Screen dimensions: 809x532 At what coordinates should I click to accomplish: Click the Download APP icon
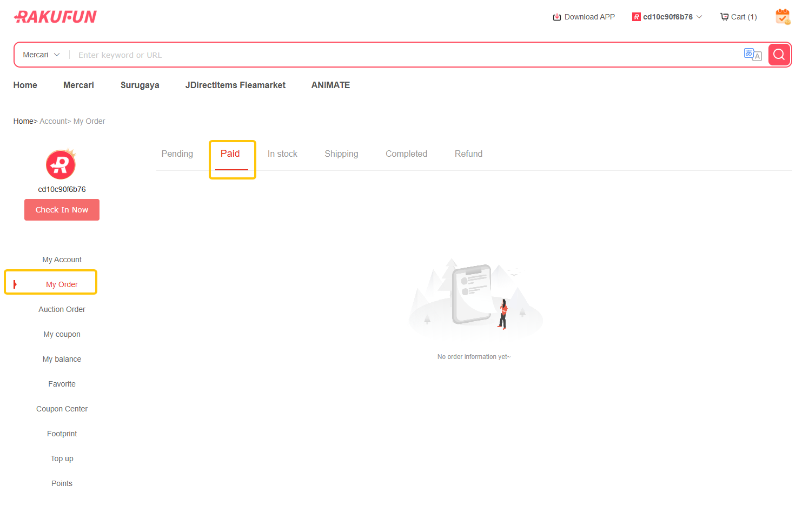[556, 17]
